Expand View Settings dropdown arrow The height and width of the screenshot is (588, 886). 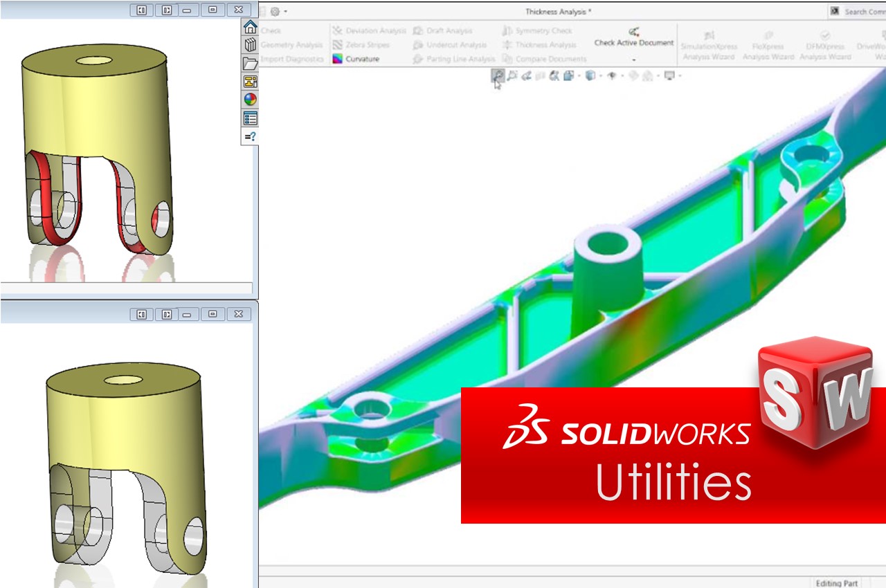[680, 75]
